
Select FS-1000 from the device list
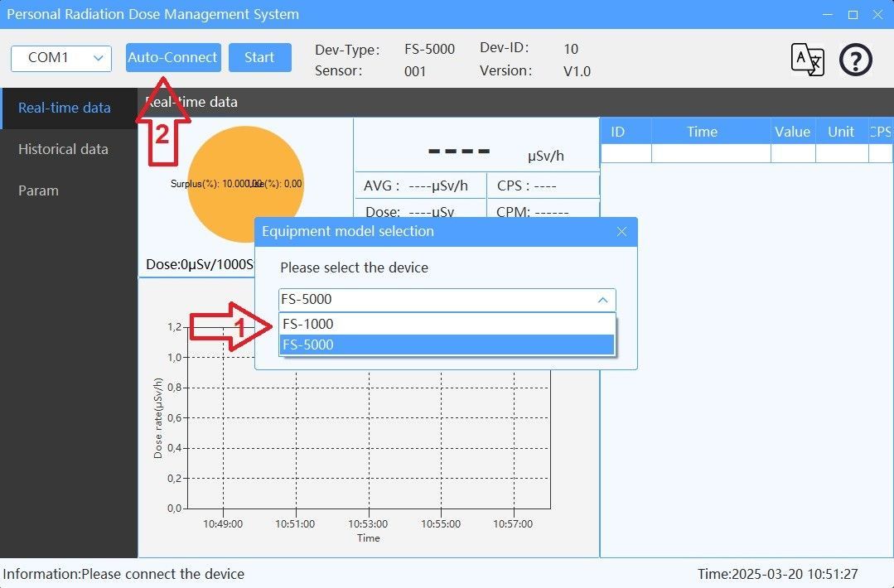[447, 324]
